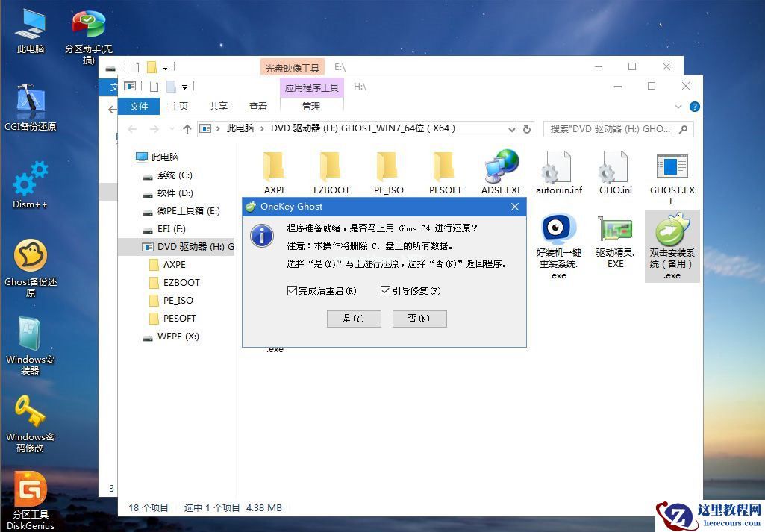Image resolution: width=765 pixels, height=532 pixels.
Task: Open the 文件 menu in Explorer
Action: (x=139, y=106)
